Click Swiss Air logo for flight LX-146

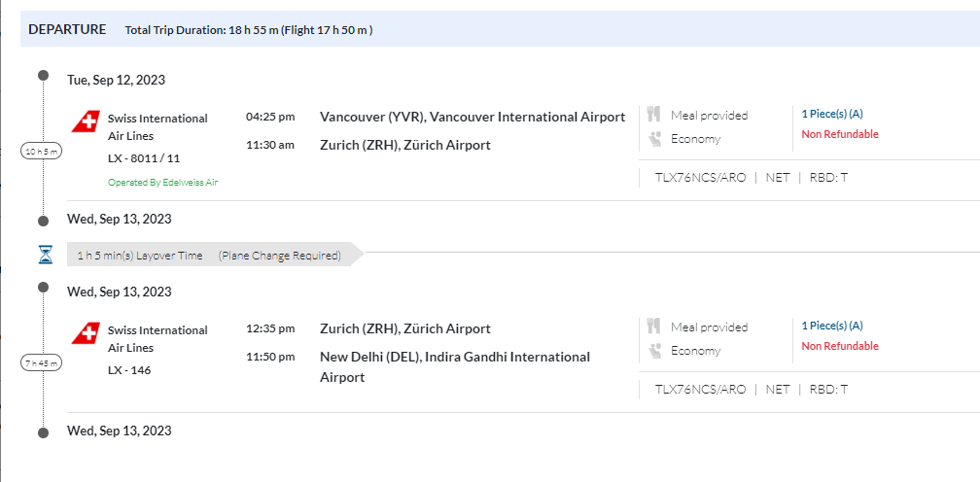pyautogui.click(x=86, y=333)
